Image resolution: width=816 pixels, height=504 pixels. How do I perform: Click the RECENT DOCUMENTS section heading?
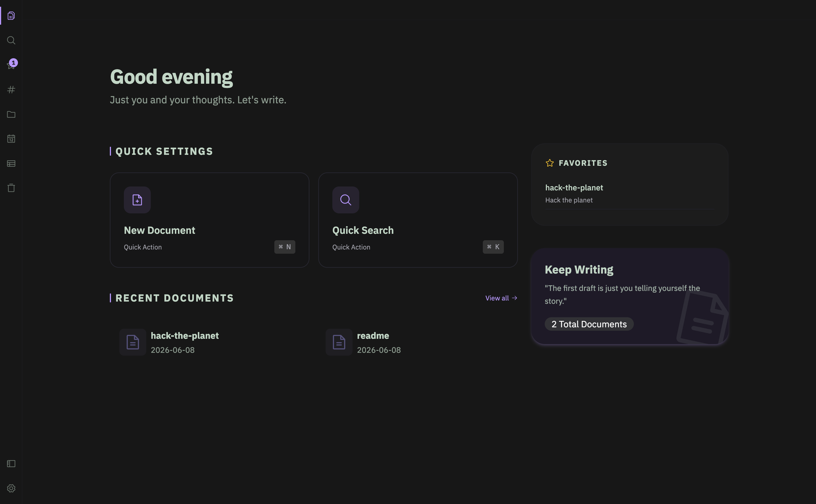(174, 298)
